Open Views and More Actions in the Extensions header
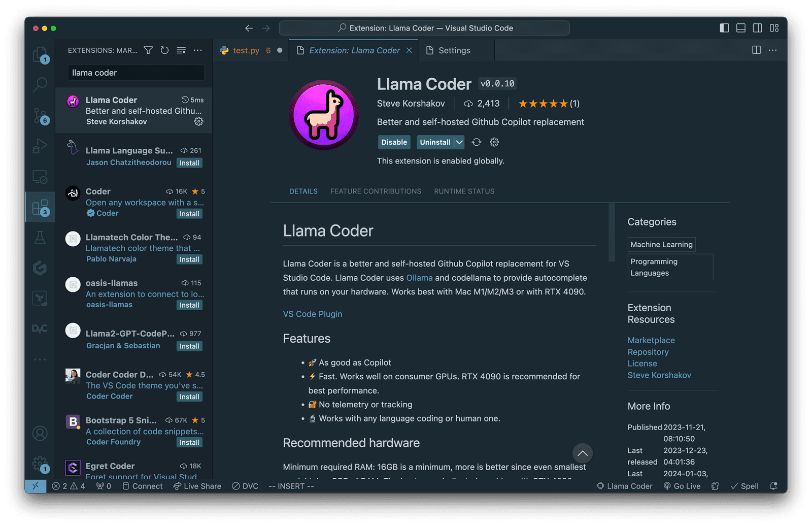This screenshot has width=812, height=526. 198,50
